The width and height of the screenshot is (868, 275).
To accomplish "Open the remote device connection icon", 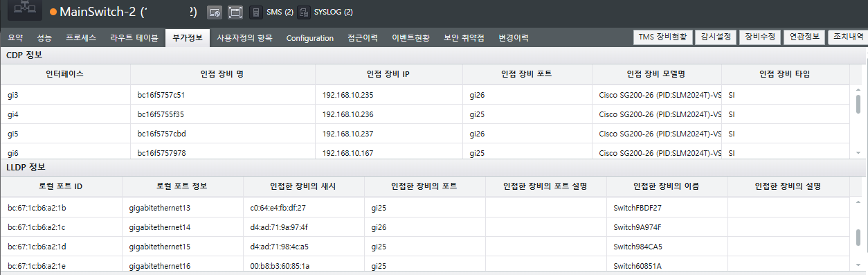I will (x=215, y=12).
